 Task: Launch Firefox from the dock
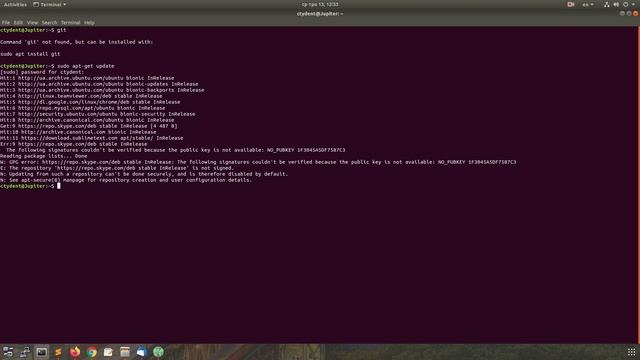pyautogui.click(x=75, y=352)
